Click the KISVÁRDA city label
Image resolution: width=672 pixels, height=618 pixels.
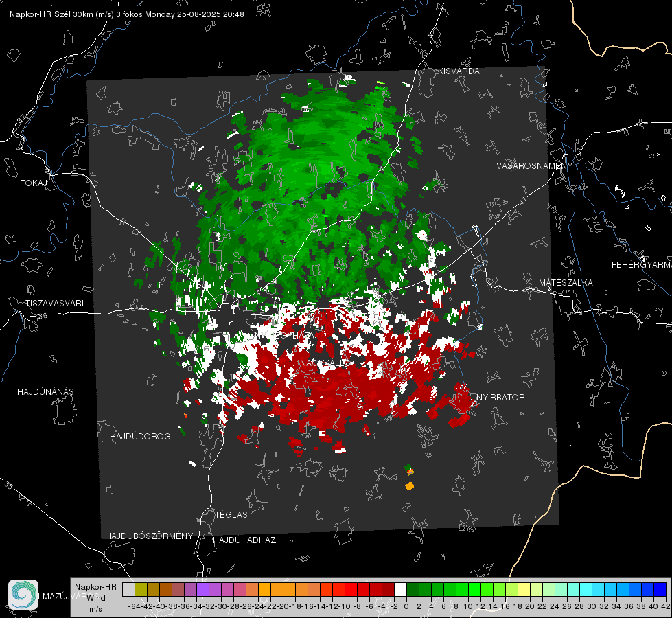pos(459,71)
